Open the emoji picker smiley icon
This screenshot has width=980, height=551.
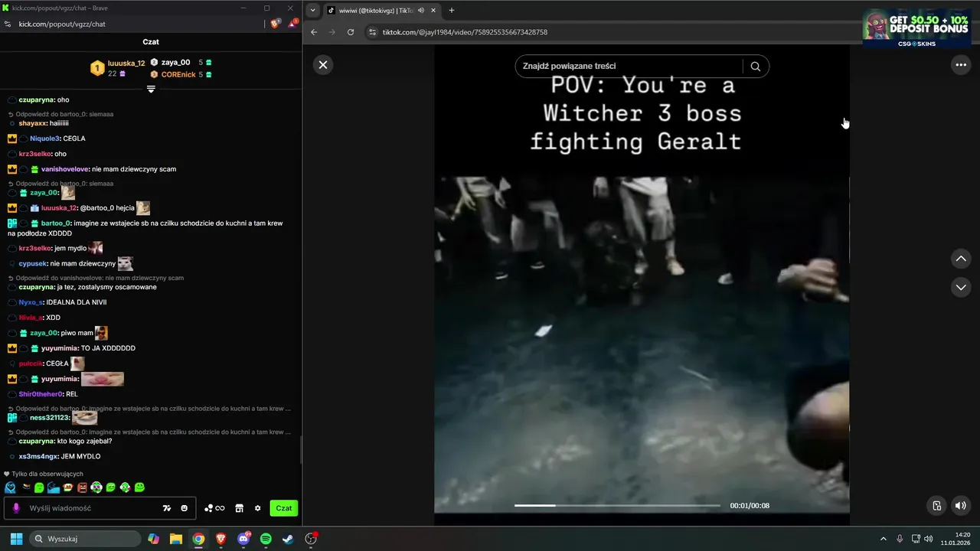[x=185, y=508]
